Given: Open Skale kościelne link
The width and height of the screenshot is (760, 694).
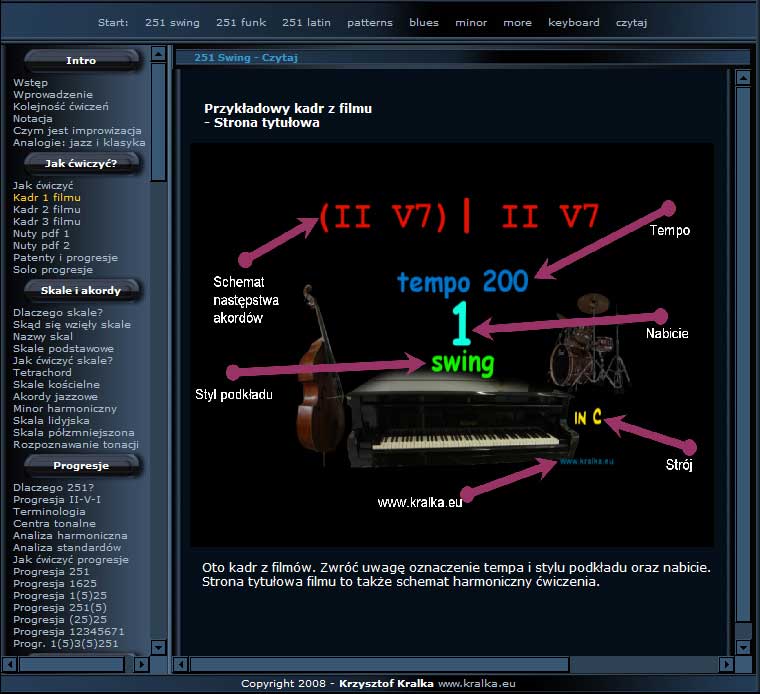Looking at the screenshot, I should 56,384.
